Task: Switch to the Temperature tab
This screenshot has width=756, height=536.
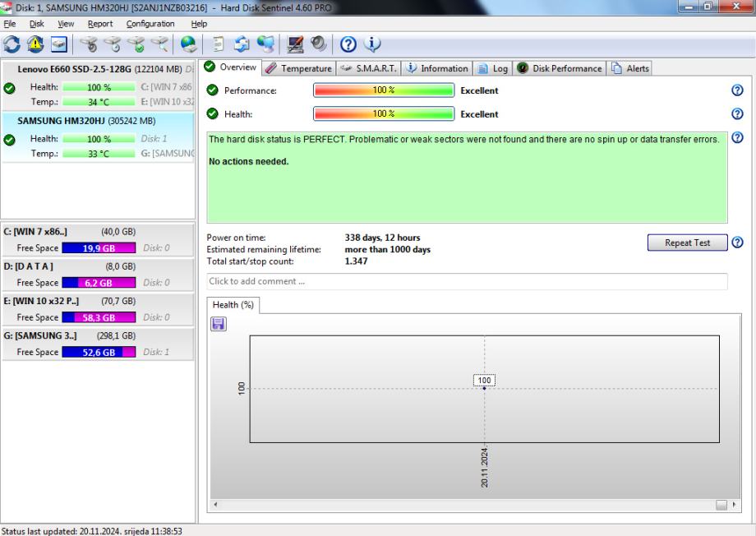Action: [x=299, y=68]
